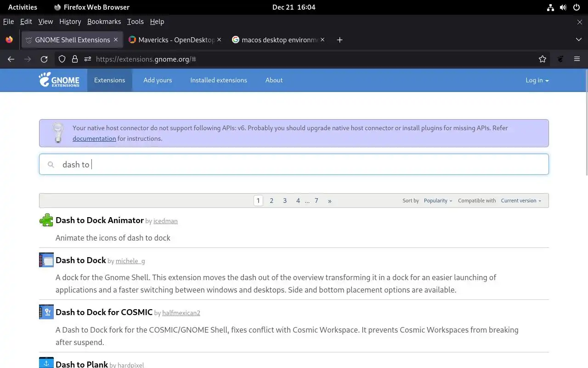
Task: Open the Help menu
Action: (x=157, y=22)
